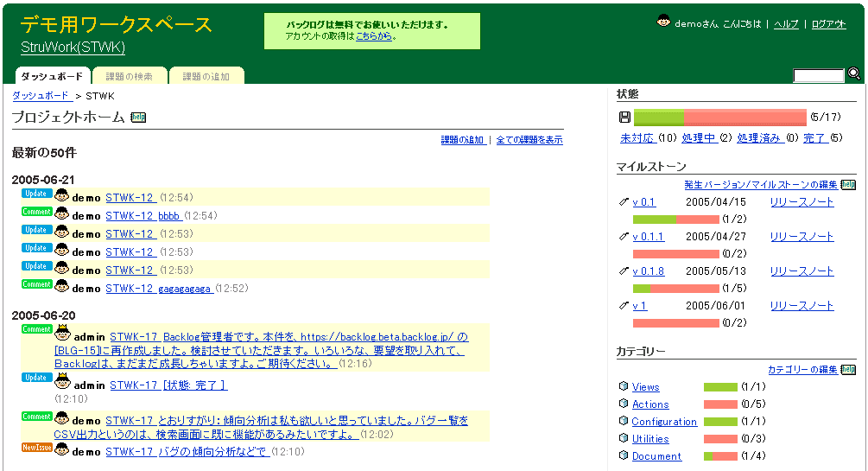Click cube icon beside Configuration category
The image size is (868, 471).
click(624, 421)
